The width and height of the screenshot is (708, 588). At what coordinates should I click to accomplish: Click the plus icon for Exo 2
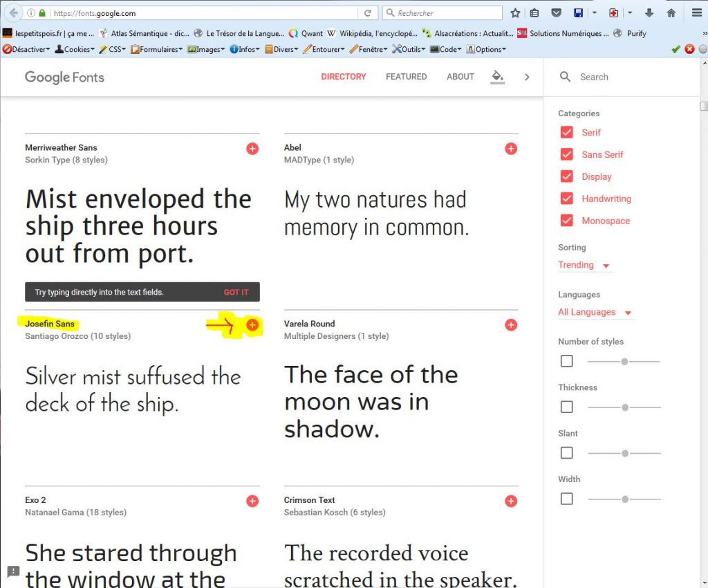coord(252,501)
